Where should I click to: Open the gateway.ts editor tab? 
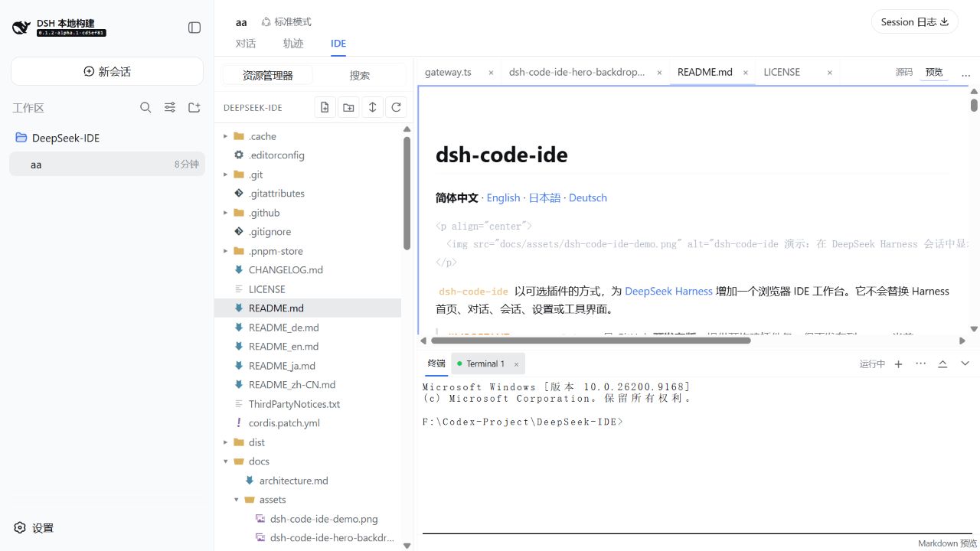click(x=448, y=72)
